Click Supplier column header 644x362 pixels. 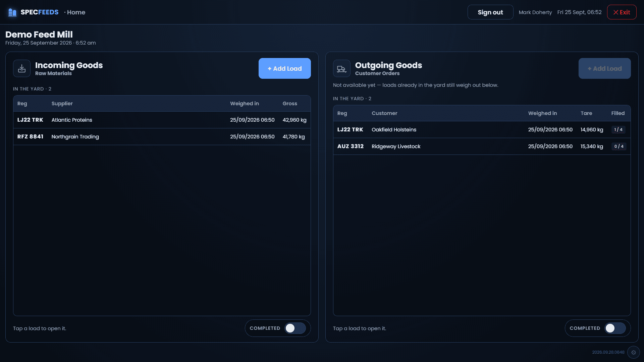[62, 104]
